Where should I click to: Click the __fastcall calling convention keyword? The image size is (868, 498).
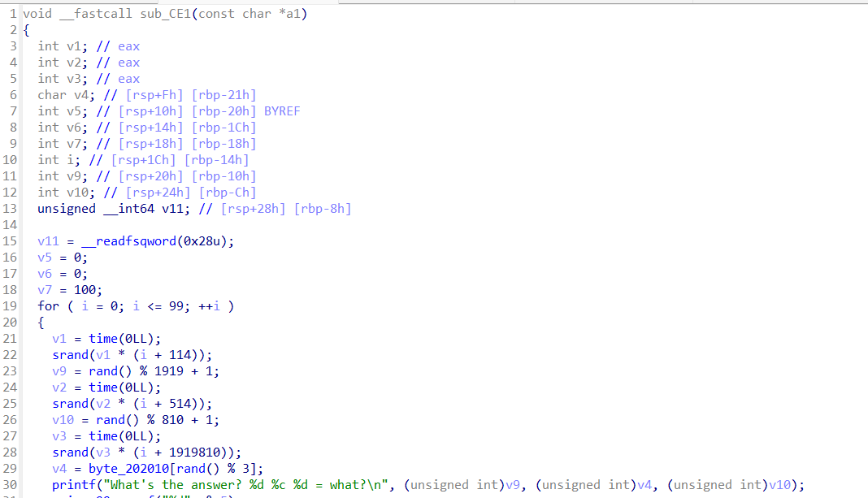click(96, 14)
